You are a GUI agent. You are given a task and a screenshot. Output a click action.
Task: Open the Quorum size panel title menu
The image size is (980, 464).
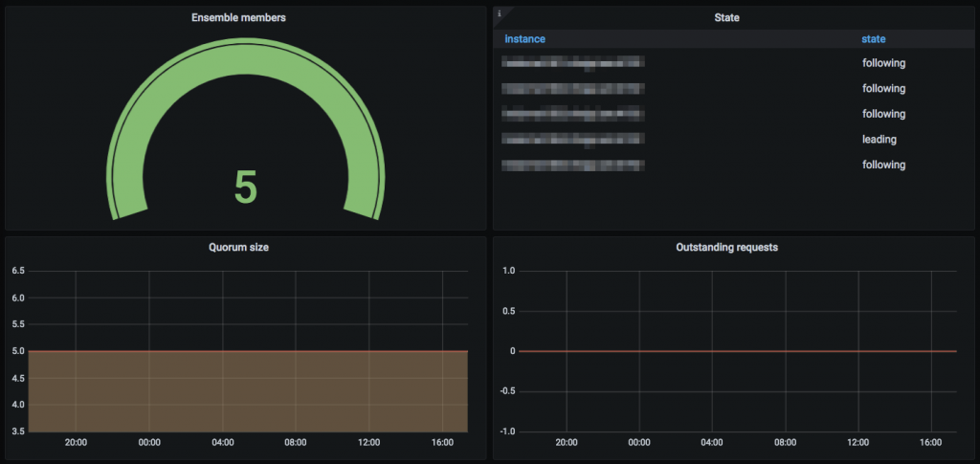(238, 247)
